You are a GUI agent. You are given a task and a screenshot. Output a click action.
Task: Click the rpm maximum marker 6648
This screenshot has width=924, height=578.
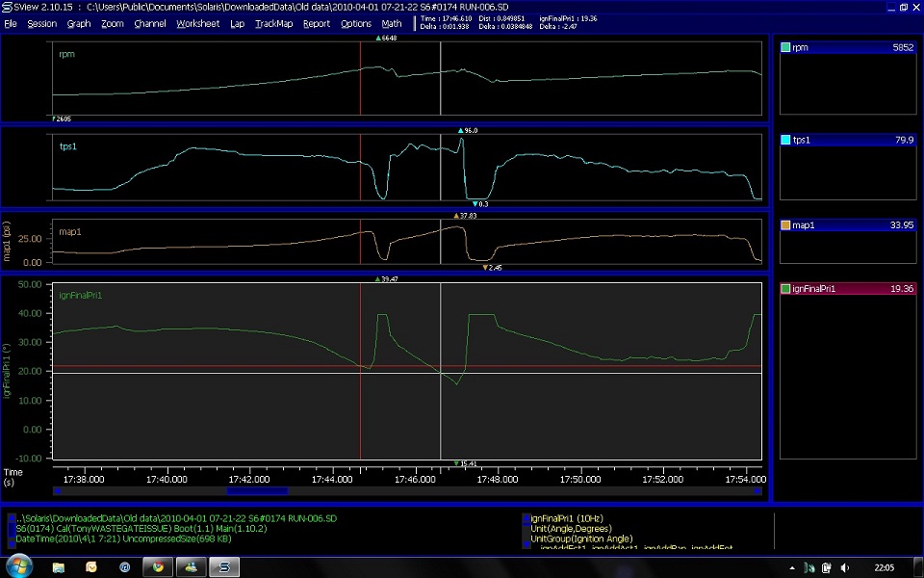tap(387, 38)
